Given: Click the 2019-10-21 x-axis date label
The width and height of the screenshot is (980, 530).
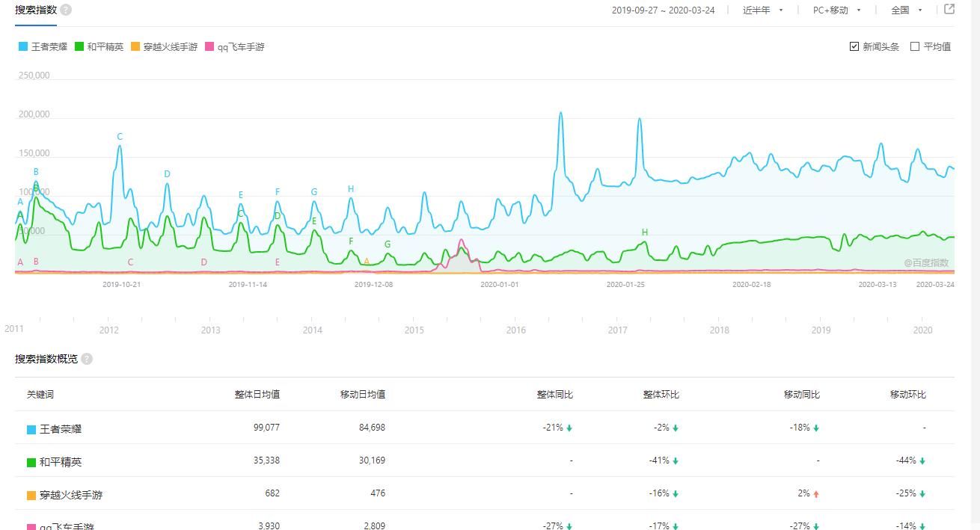Looking at the screenshot, I should coord(121,285).
